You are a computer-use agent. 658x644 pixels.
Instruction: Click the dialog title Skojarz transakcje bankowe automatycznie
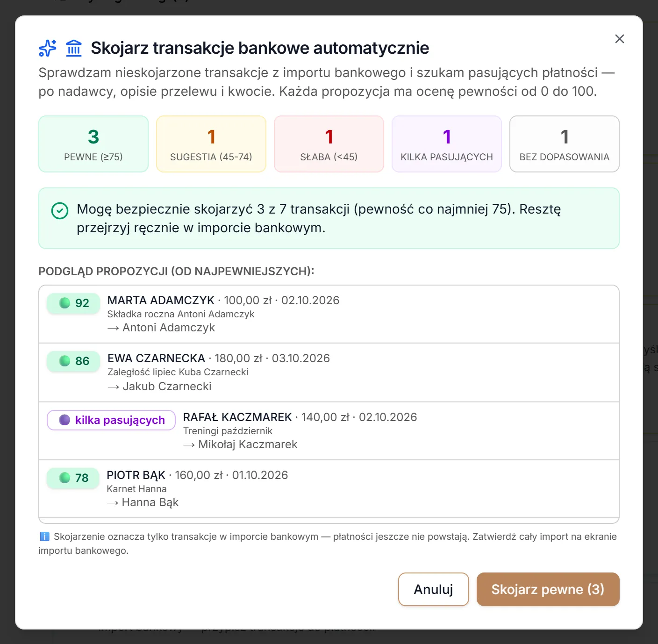coord(260,48)
